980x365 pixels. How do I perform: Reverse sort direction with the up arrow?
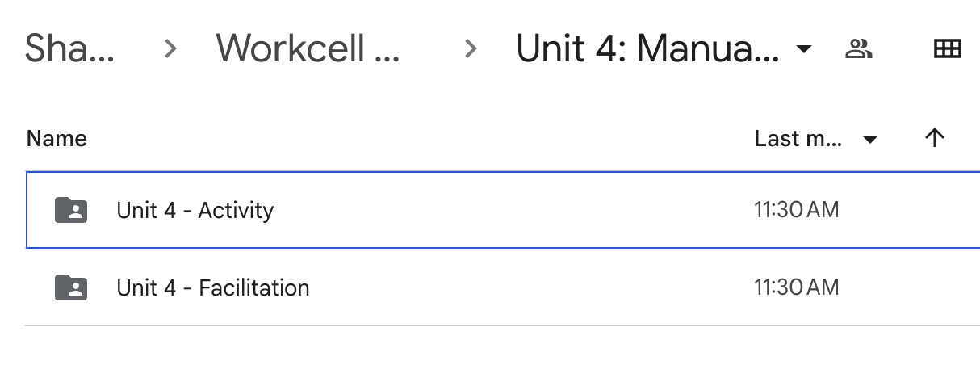[x=934, y=139]
